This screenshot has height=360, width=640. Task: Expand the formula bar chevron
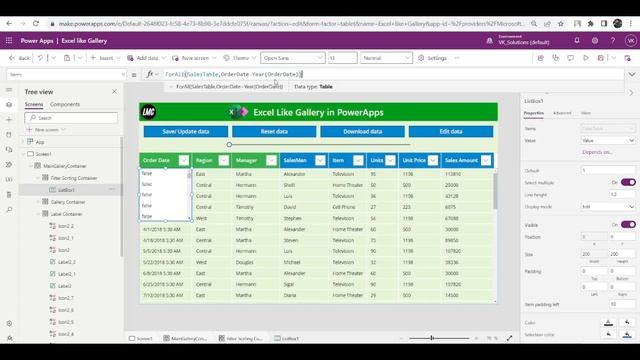click(x=632, y=75)
